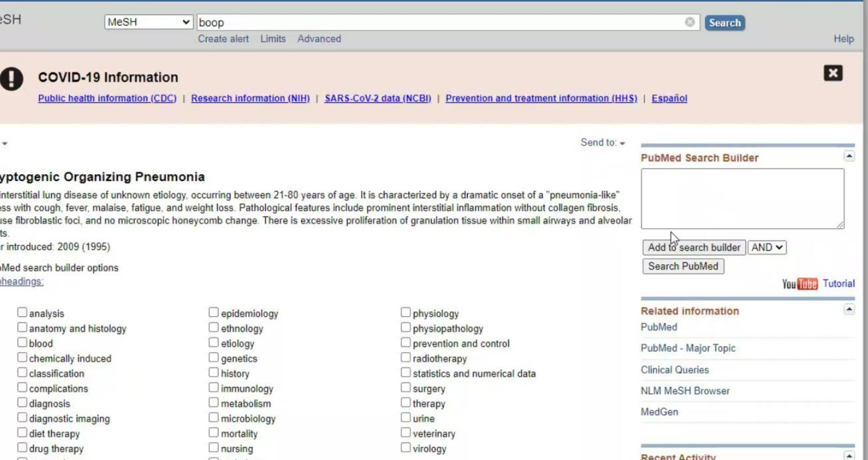
Task: Open the Clinical Queries link
Action: pyautogui.click(x=675, y=370)
